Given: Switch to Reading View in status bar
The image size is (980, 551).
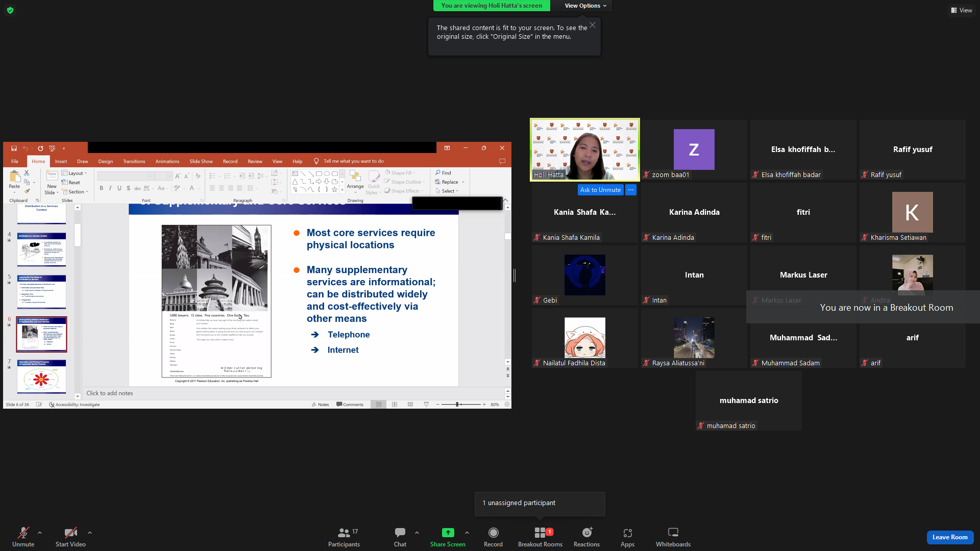Looking at the screenshot, I should tap(410, 405).
